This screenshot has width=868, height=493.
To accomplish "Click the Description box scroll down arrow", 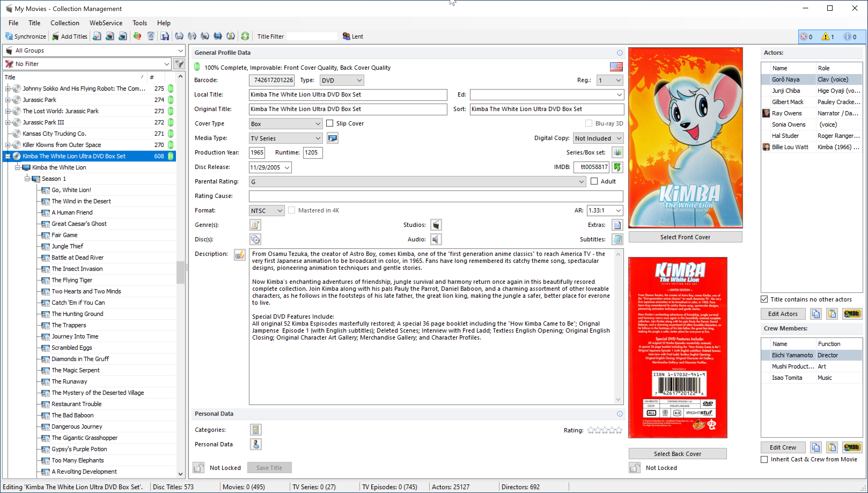I will tap(618, 400).
